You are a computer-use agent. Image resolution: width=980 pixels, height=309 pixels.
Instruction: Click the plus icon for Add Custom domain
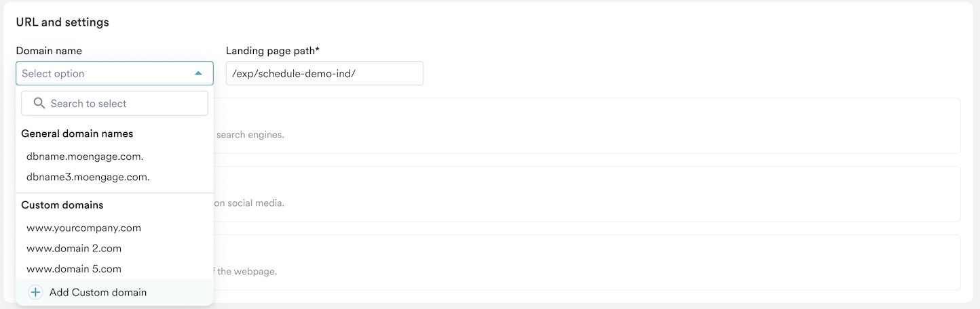(35, 293)
